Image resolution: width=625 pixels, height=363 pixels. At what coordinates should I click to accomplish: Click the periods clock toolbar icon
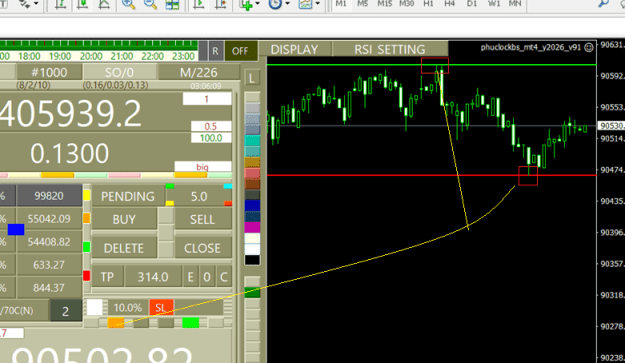(275, 4)
